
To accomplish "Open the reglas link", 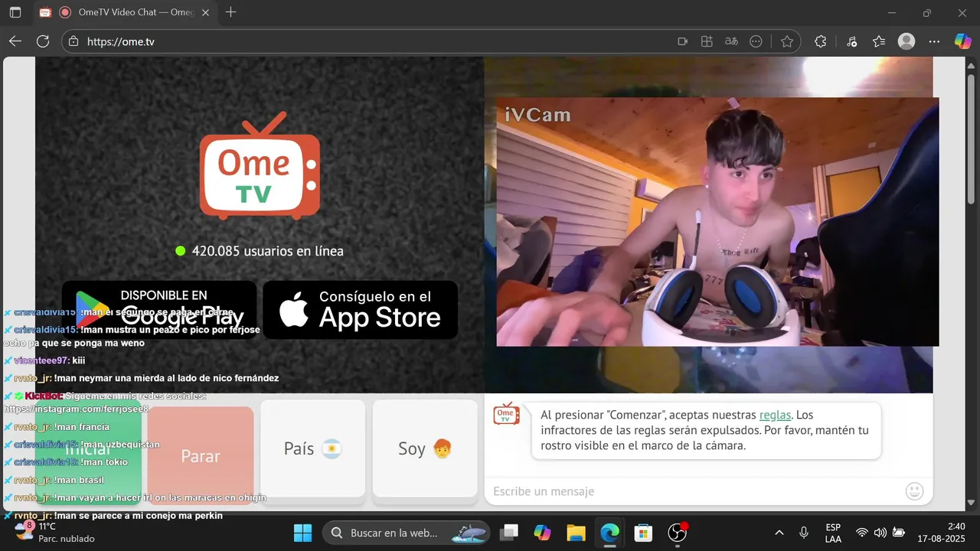I will tap(775, 415).
